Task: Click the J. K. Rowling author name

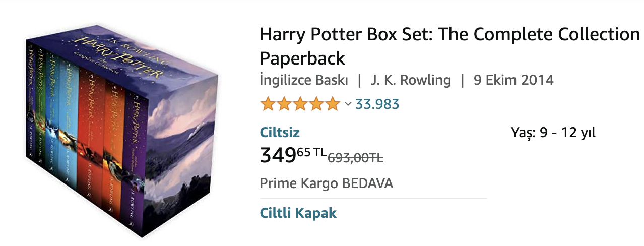Action: 411,80
